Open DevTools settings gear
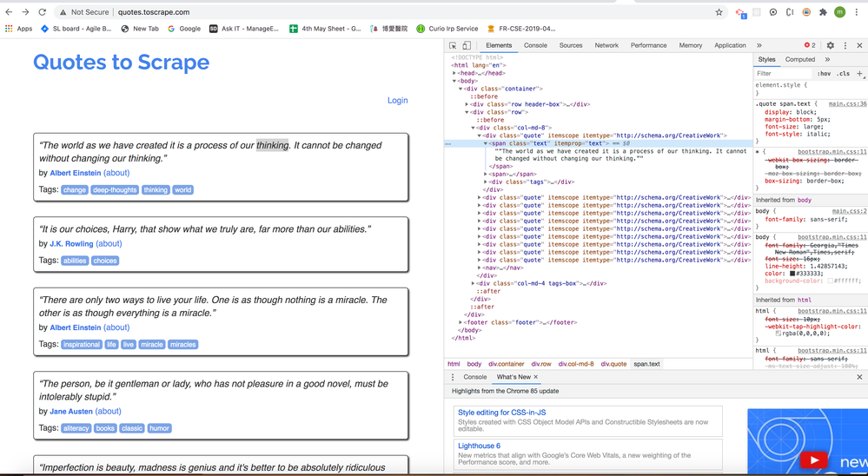The width and height of the screenshot is (868, 476). [831, 45]
